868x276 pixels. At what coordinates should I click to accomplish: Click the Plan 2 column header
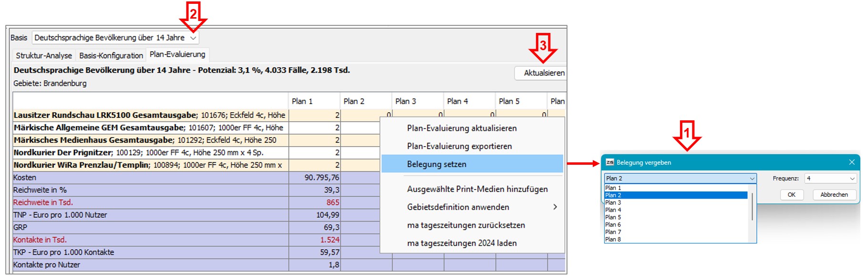click(x=366, y=101)
